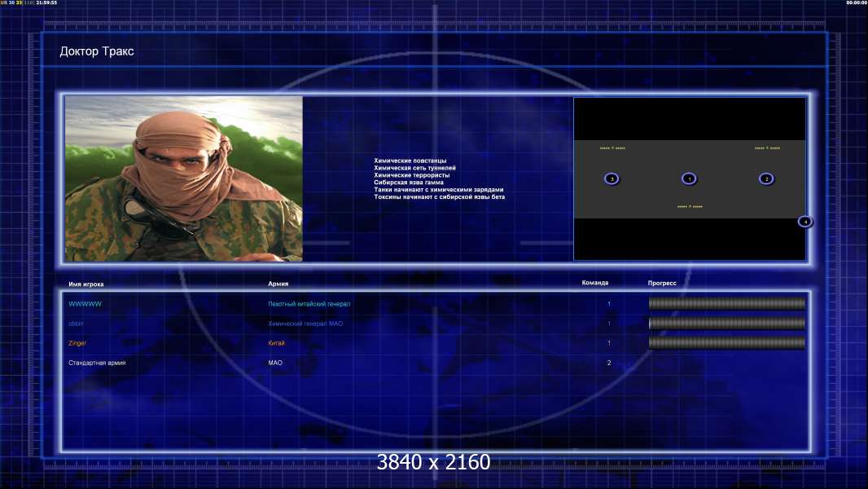Click the 'Доктор Тракс' title text
The height and width of the screenshot is (489, 868).
97,52
